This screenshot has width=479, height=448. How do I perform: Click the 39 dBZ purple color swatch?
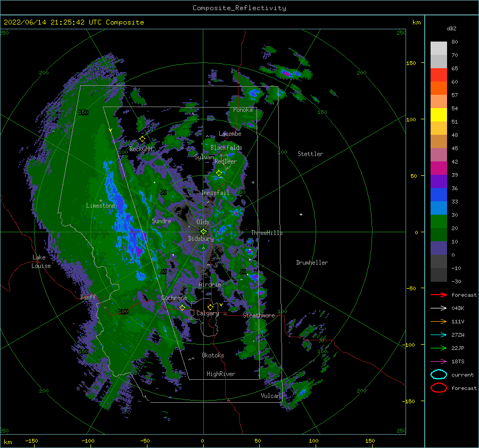point(439,181)
